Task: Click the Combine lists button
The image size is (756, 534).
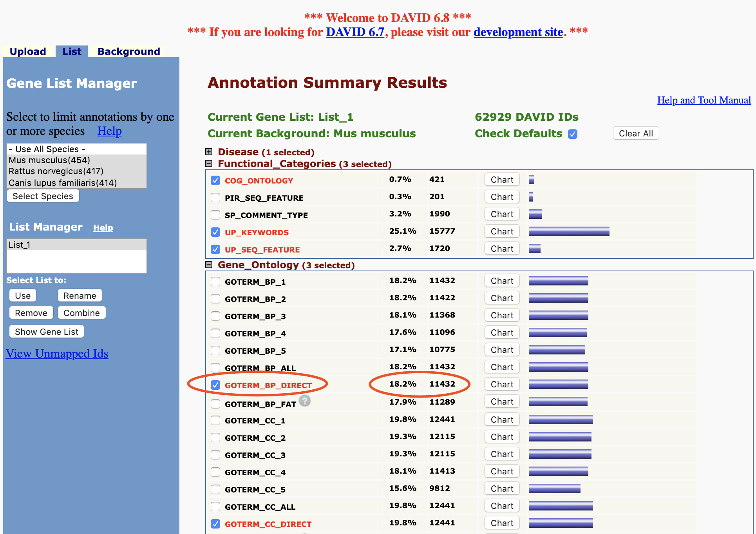Action: (82, 313)
